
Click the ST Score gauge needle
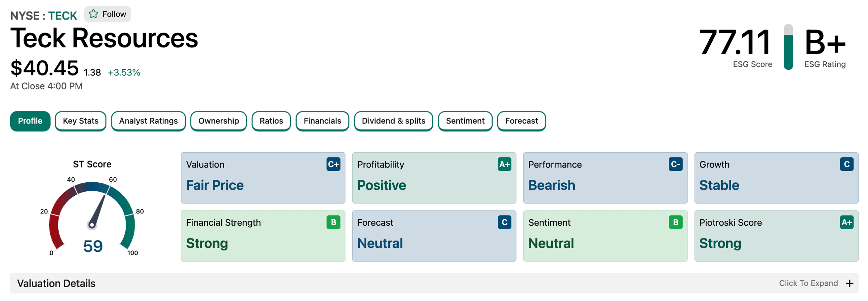[x=98, y=211]
